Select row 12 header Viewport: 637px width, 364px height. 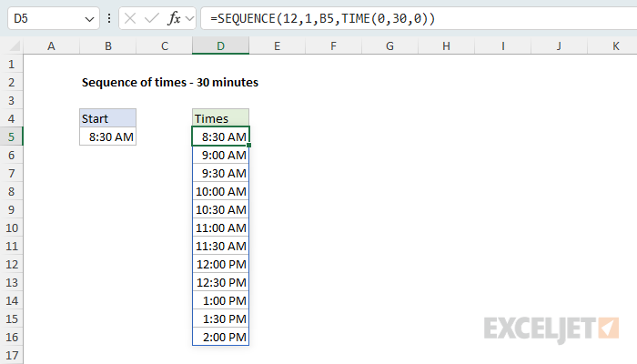[x=11, y=265]
